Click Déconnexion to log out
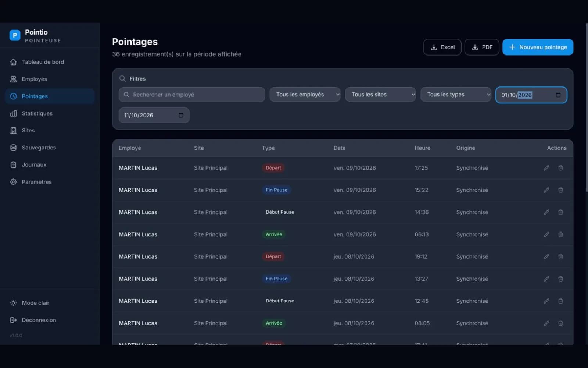 (50, 320)
